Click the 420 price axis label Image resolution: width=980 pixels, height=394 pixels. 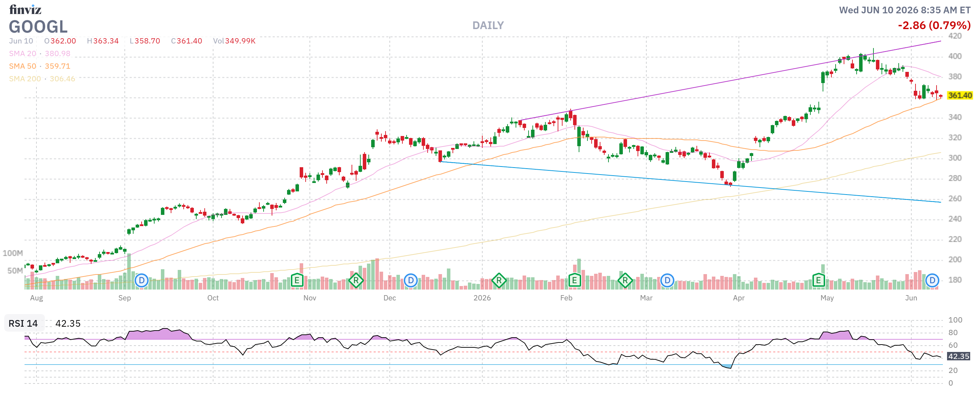pos(954,36)
